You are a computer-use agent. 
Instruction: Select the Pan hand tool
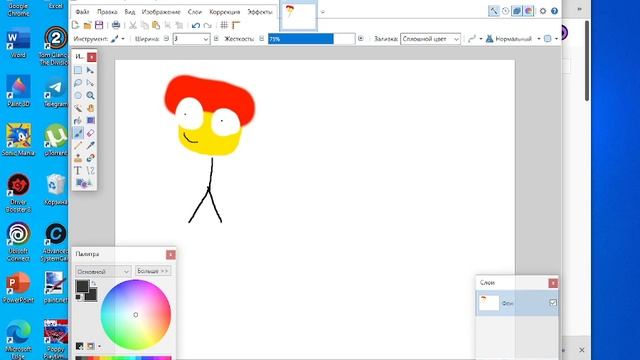tap(90, 108)
